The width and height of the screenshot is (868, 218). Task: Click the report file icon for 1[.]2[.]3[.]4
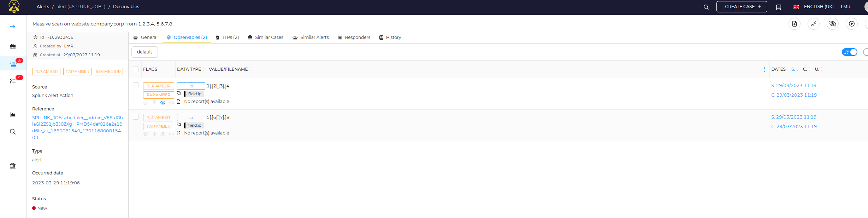tap(179, 102)
